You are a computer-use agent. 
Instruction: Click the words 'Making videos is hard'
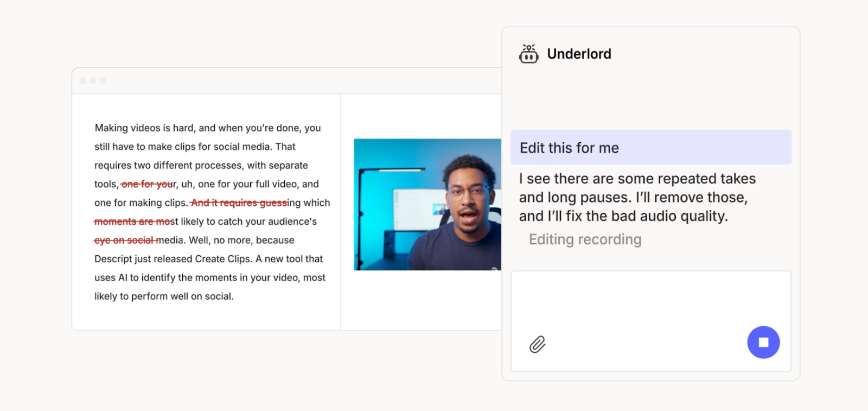(x=144, y=128)
